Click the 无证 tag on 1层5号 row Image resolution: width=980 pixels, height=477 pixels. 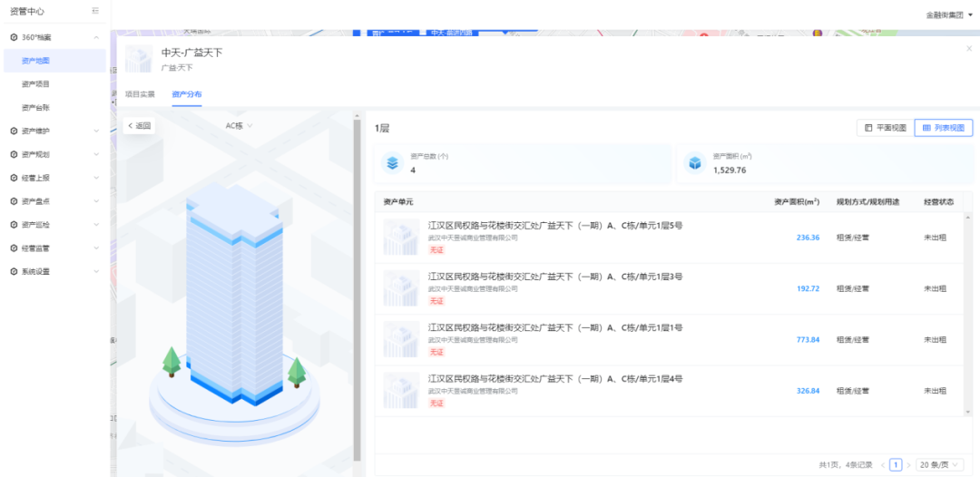(436, 249)
